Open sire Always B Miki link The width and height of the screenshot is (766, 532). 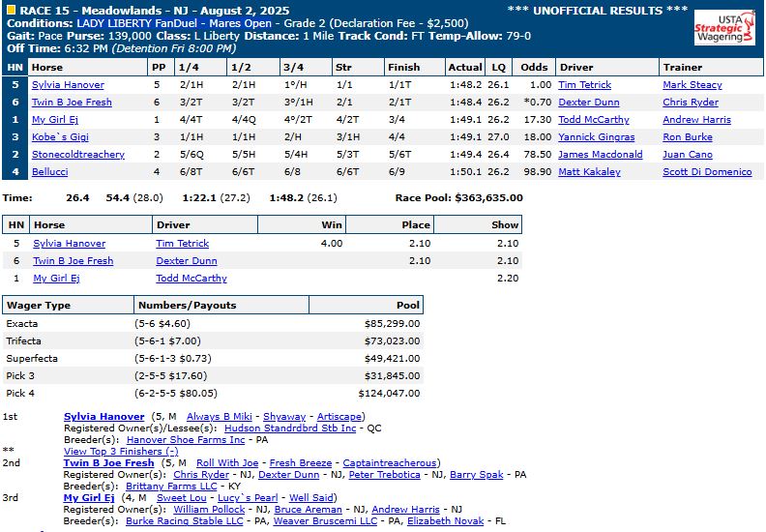[219, 417]
